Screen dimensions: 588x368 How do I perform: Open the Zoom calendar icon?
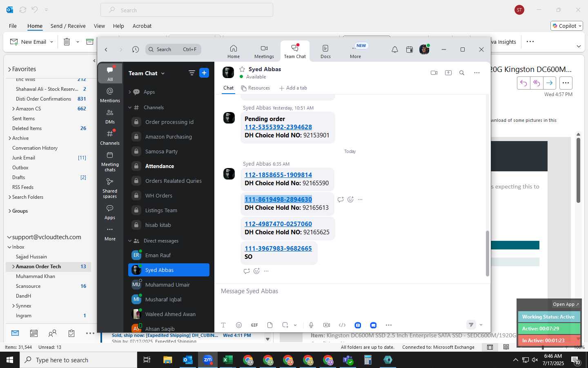pyautogui.click(x=410, y=49)
